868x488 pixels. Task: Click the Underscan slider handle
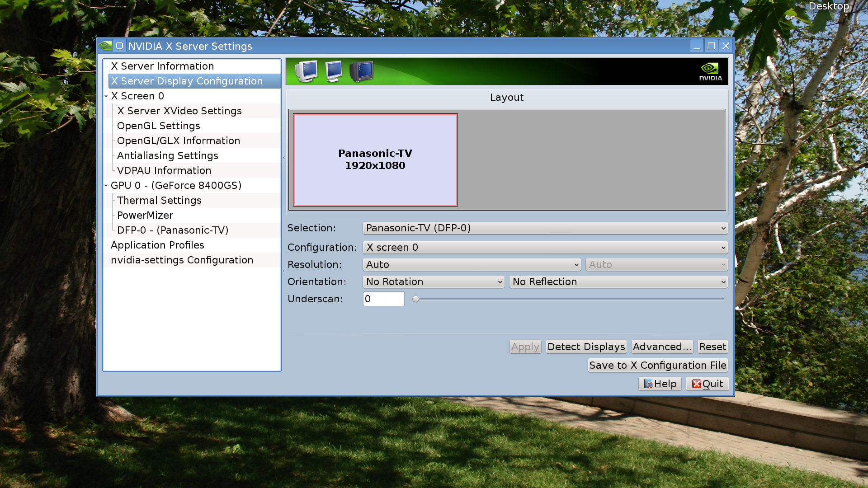click(416, 299)
